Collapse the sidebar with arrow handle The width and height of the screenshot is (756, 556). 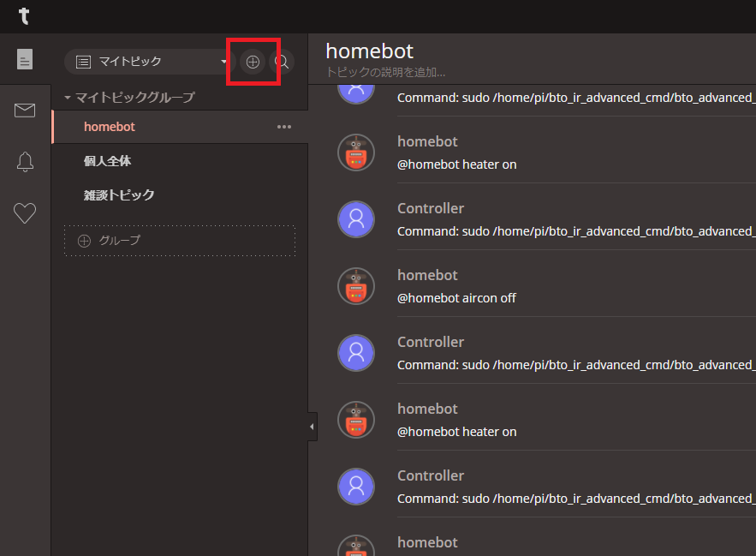tap(313, 427)
